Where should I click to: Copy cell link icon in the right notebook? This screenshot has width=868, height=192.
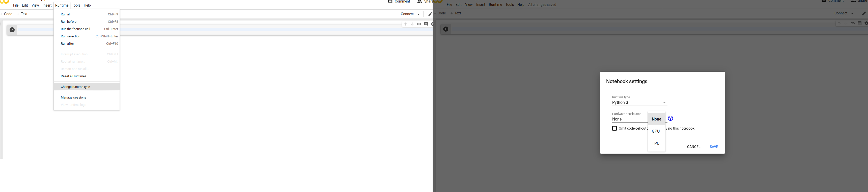click(x=853, y=23)
